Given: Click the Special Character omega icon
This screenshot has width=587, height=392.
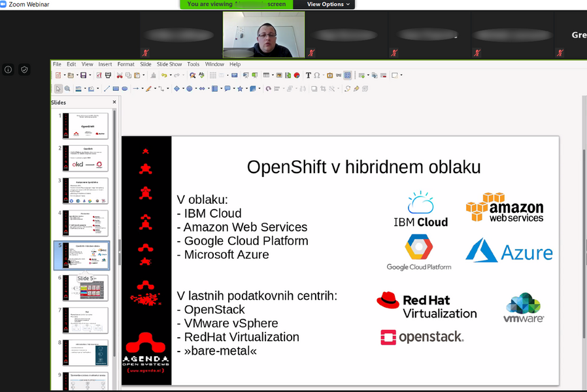Looking at the screenshot, I should (317, 75).
